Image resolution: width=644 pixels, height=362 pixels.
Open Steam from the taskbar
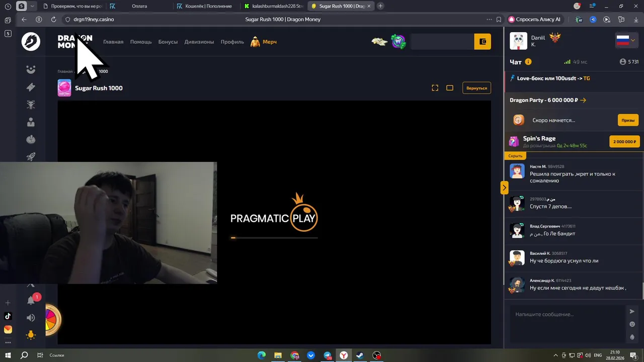pos(360,355)
